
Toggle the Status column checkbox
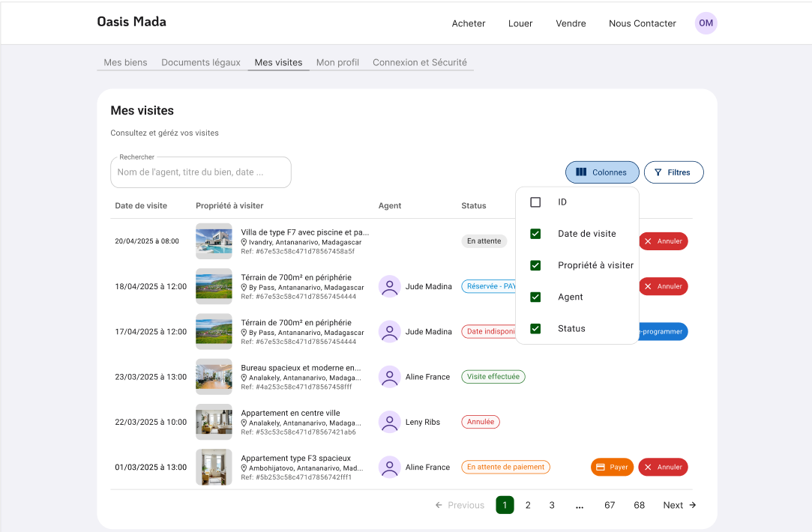(x=535, y=328)
